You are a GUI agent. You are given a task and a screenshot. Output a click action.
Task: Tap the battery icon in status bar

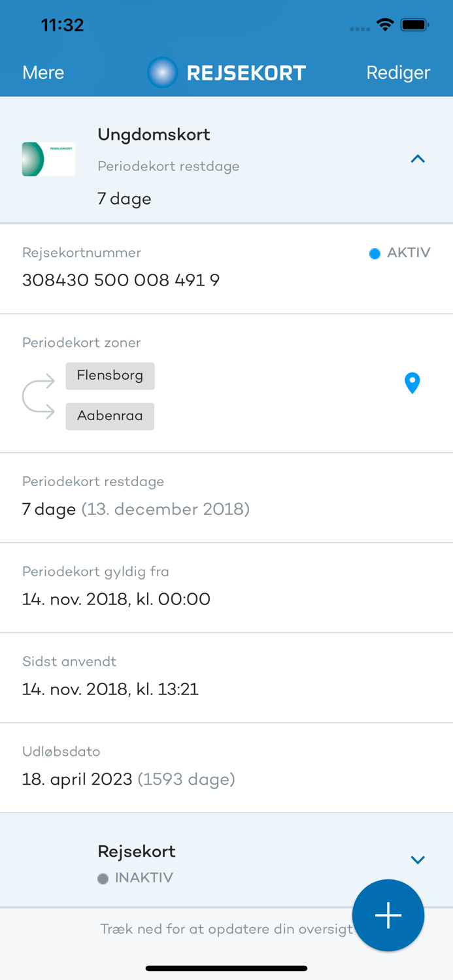[414, 24]
